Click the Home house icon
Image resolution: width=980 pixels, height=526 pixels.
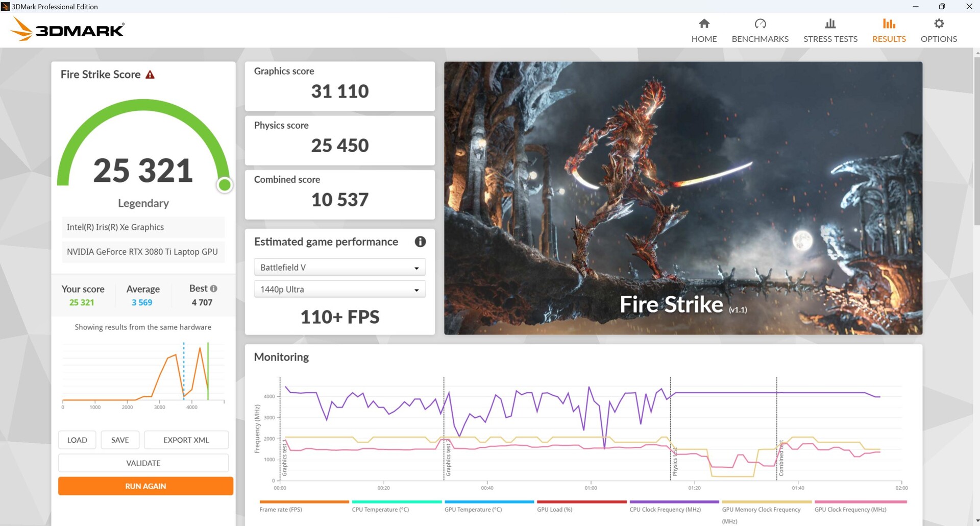click(x=704, y=23)
